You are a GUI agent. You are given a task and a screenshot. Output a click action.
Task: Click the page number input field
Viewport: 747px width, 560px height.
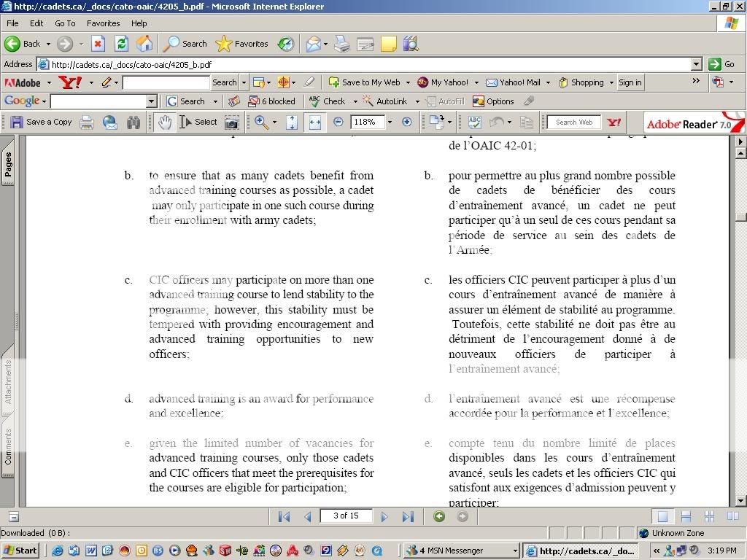pyautogui.click(x=346, y=516)
